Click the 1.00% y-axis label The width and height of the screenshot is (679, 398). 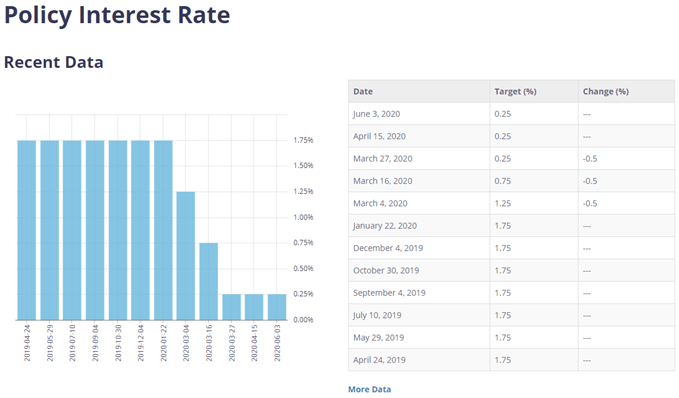(x=303, y=217)
